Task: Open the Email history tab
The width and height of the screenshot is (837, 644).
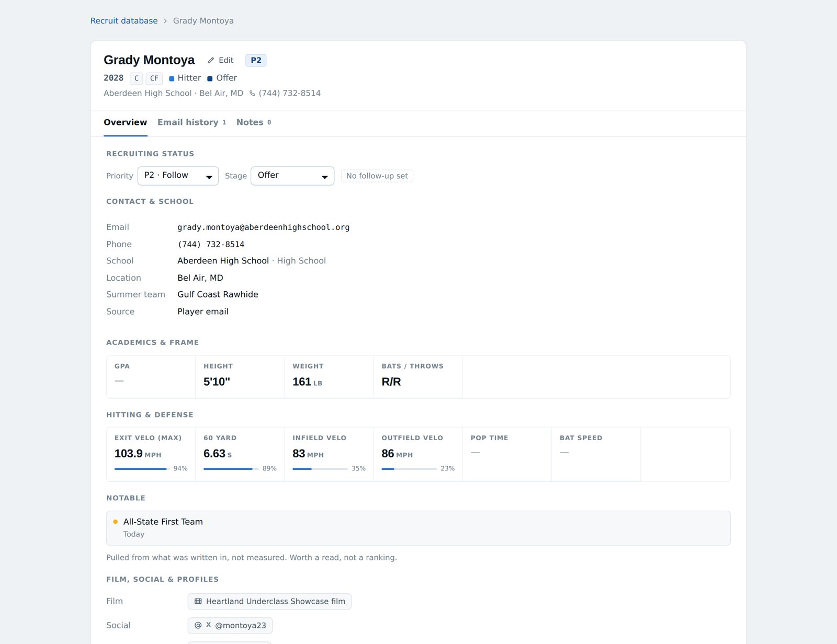Action: [x=191, y=122]
